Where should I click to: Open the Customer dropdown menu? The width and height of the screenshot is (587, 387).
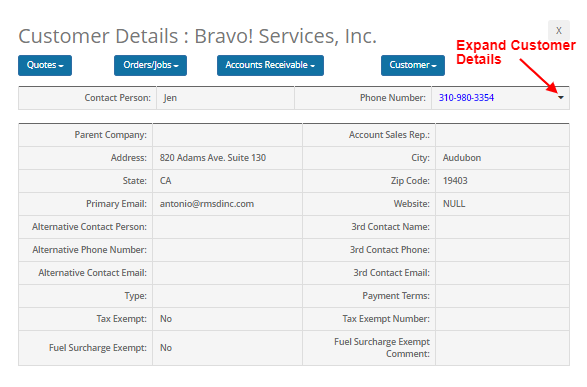point(413,65)
